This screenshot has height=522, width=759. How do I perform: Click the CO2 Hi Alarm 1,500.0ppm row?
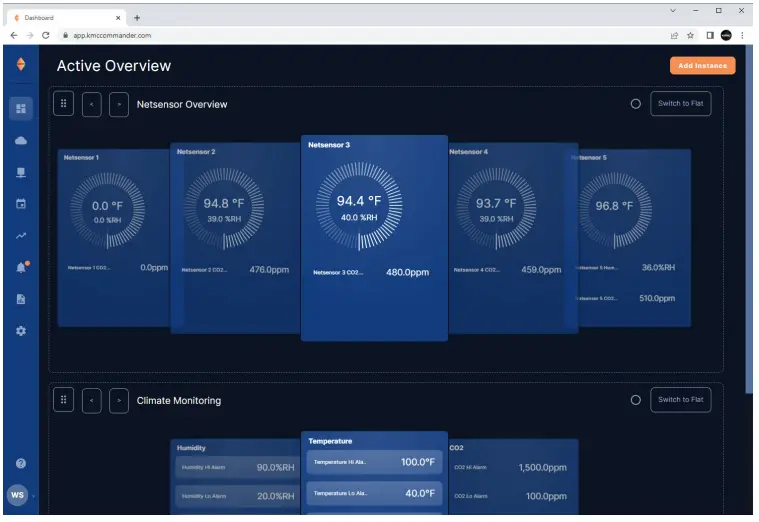tap(511, 467)
